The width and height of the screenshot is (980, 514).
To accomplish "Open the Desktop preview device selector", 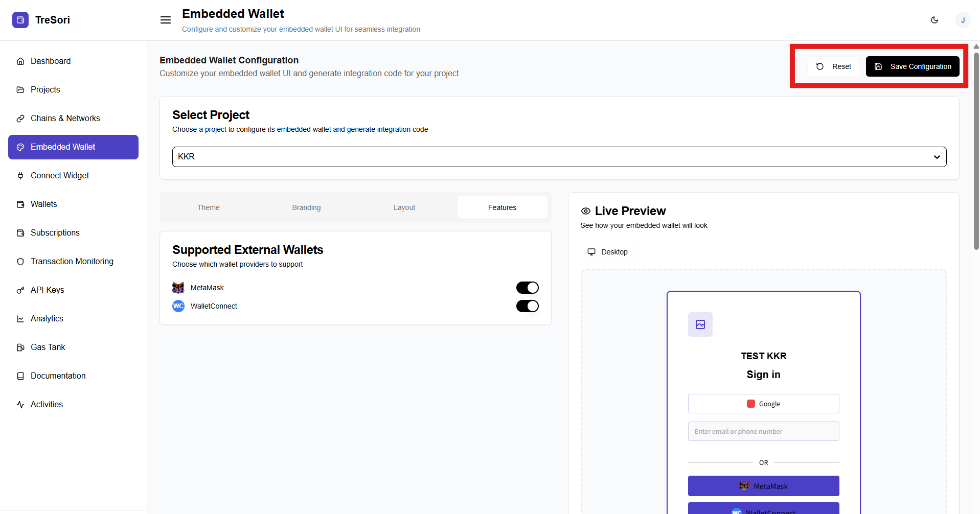I will 607,252.
